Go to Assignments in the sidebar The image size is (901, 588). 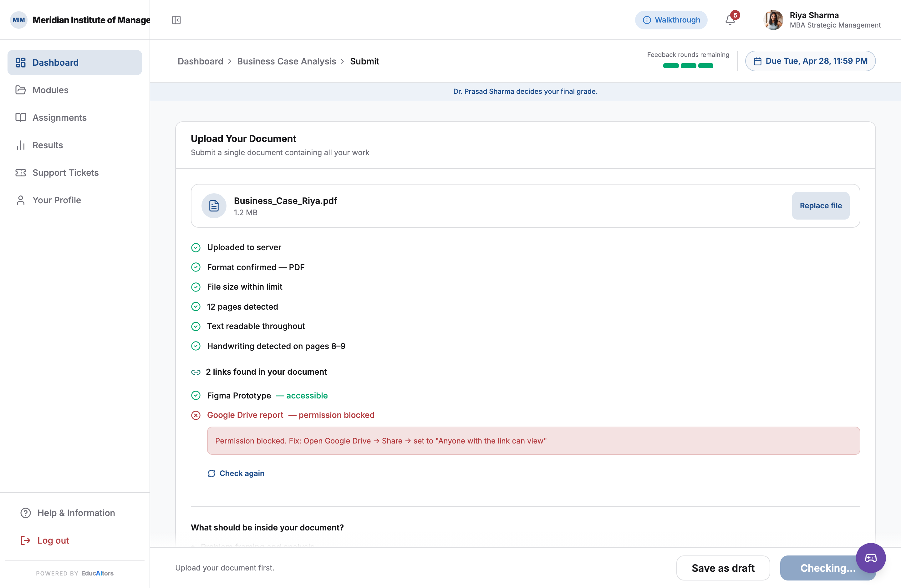[74, 118]
